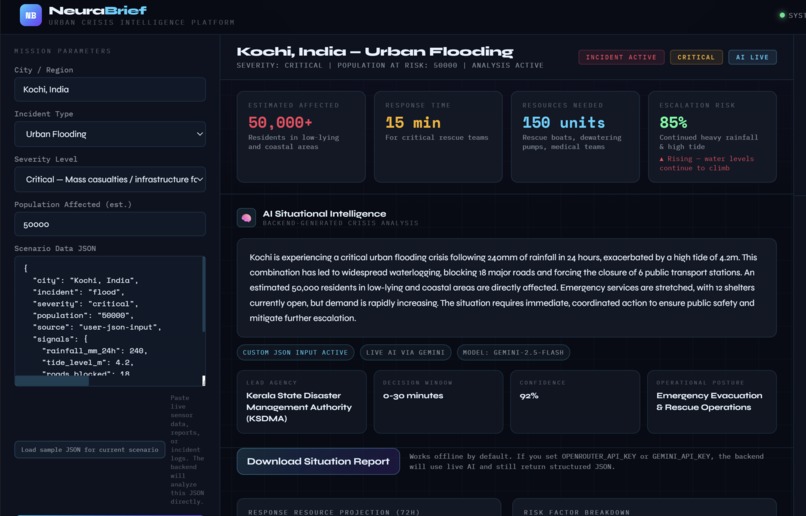
Task: Click the INCIDENT ACTIVE badge
Action: click(621, 57)
